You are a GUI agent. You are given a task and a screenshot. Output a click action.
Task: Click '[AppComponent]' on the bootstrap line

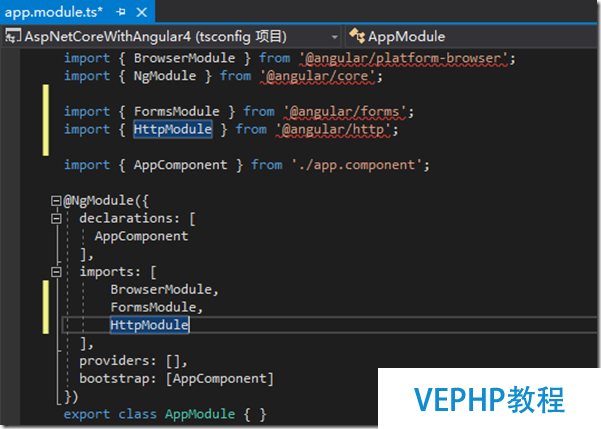tap(220, 379)
